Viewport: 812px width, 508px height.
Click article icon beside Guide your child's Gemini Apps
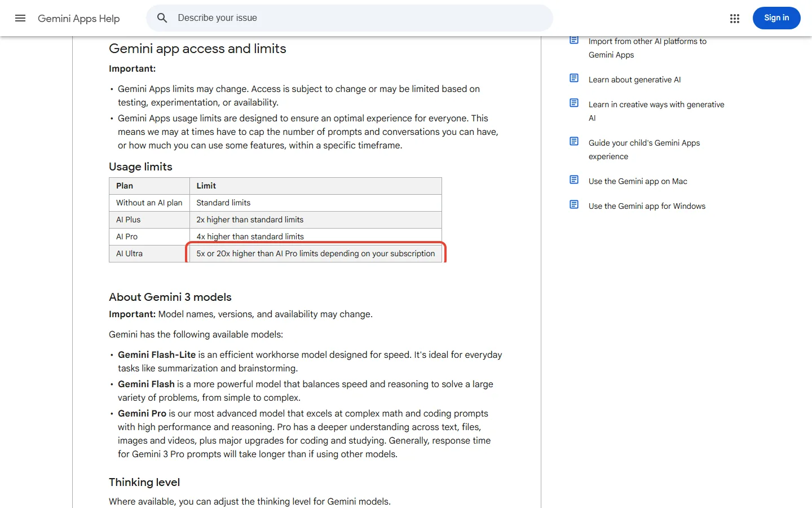[x=574, y=141]
